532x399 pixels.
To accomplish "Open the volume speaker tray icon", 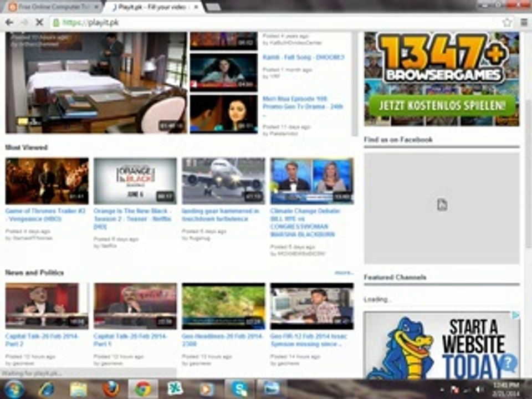I will [x=479, y=390].
